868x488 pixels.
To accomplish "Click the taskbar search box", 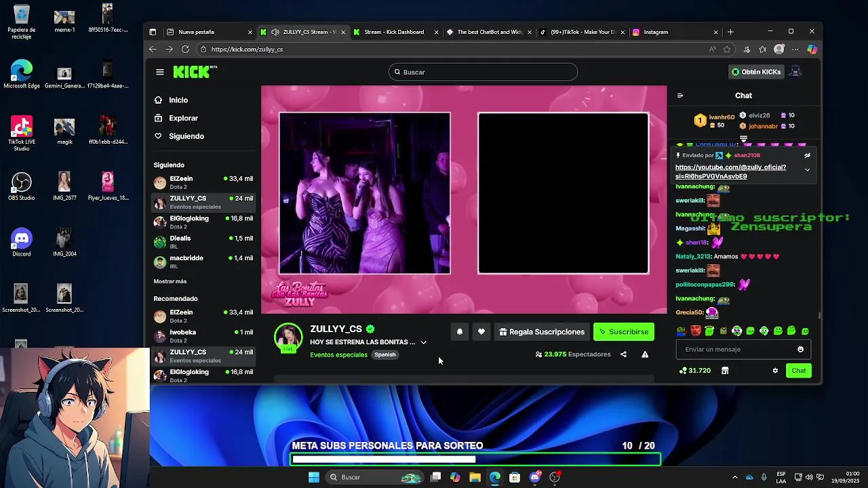I will point(374,477).
